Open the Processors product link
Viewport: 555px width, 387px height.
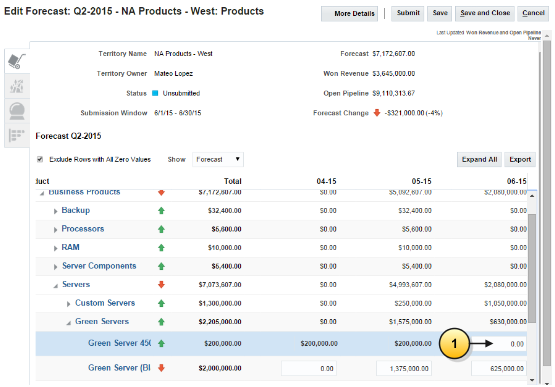(x=83, y=229)
